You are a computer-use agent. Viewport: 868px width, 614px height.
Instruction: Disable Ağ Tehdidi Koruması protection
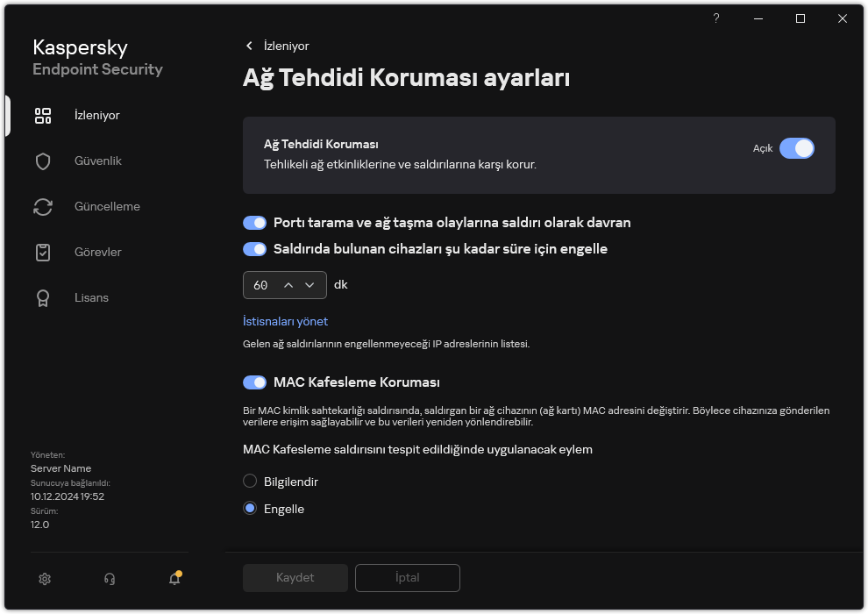797,148
